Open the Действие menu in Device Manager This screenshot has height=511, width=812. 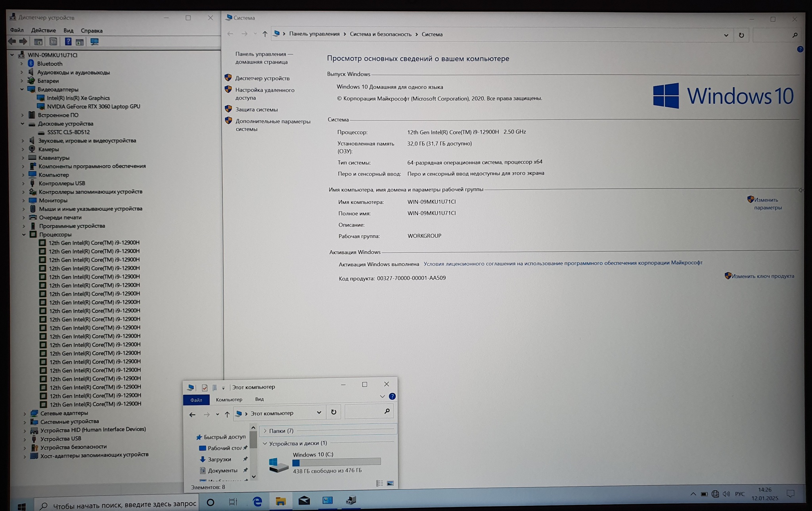43,30
